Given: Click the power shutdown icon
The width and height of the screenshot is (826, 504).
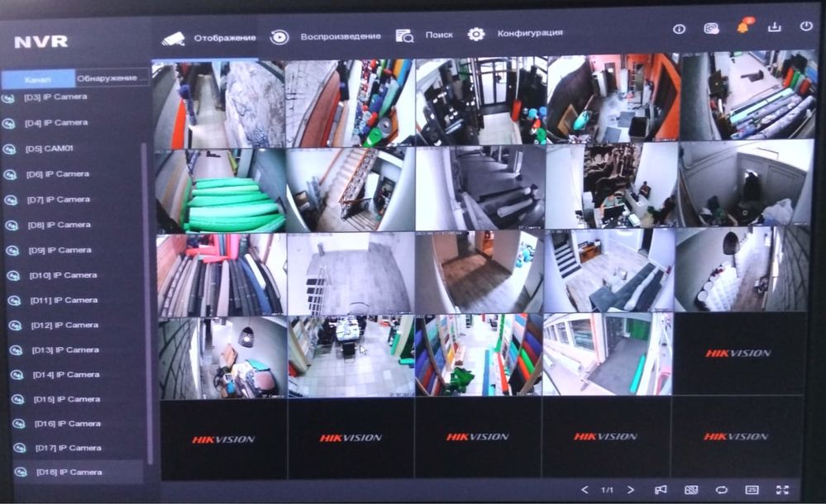Looking at the screenshot, I should coord(806,26).
